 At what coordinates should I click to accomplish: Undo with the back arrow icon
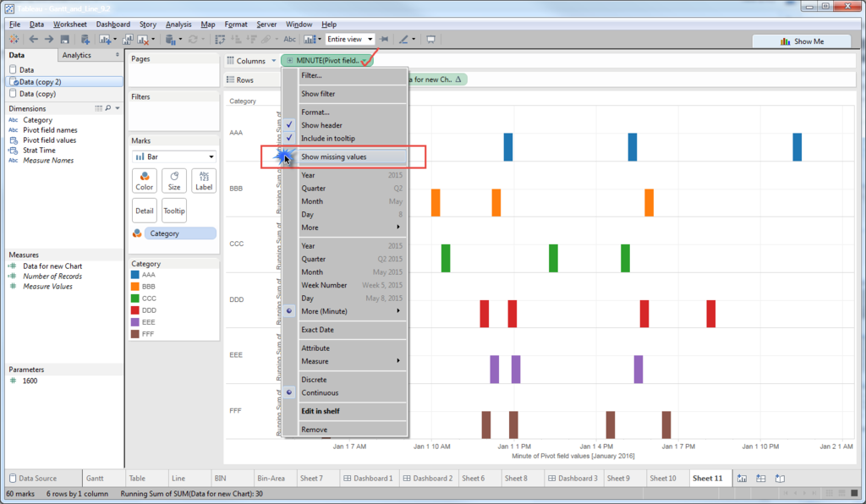[34, 39]
